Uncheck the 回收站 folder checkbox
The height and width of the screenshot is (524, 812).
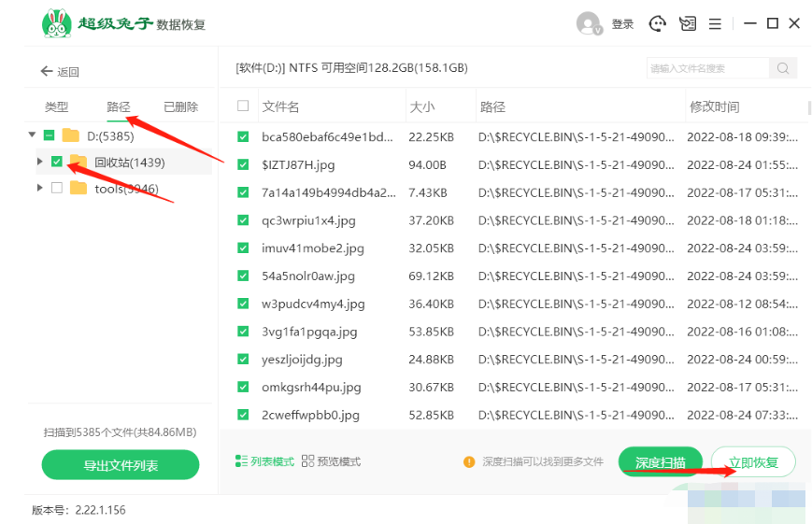coord(57,163)
